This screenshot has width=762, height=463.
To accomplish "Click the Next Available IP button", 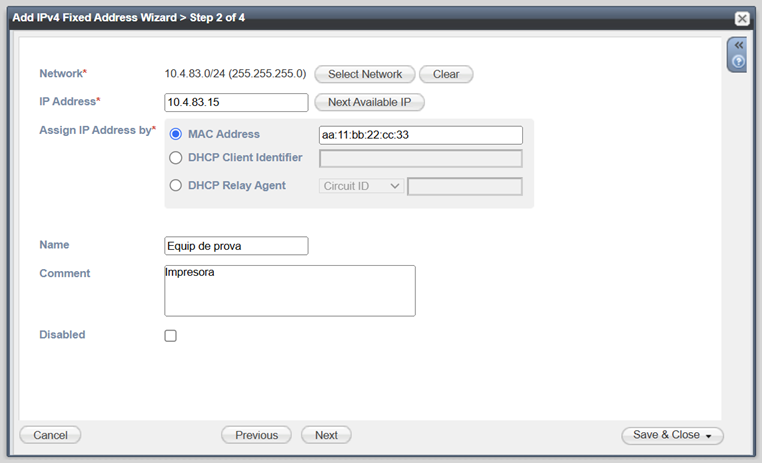I will click(x=369, y=102).
